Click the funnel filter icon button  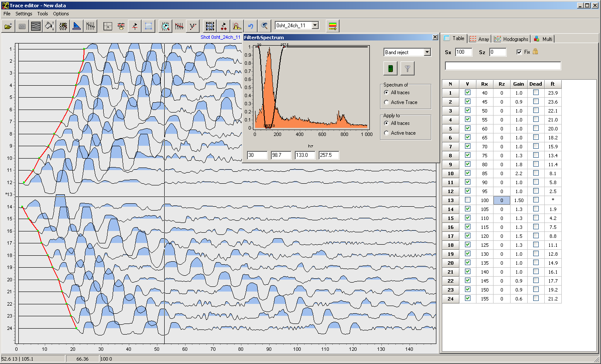coord(407,68)
